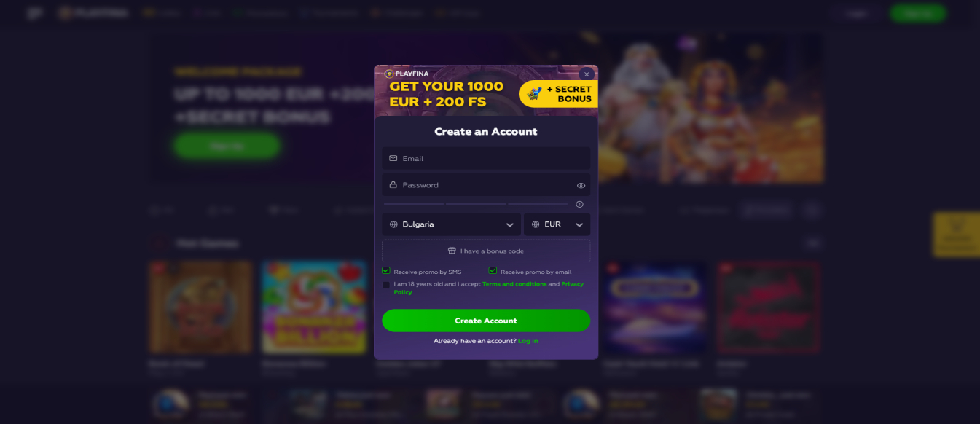Click the password strength info icon

(579, 204)
